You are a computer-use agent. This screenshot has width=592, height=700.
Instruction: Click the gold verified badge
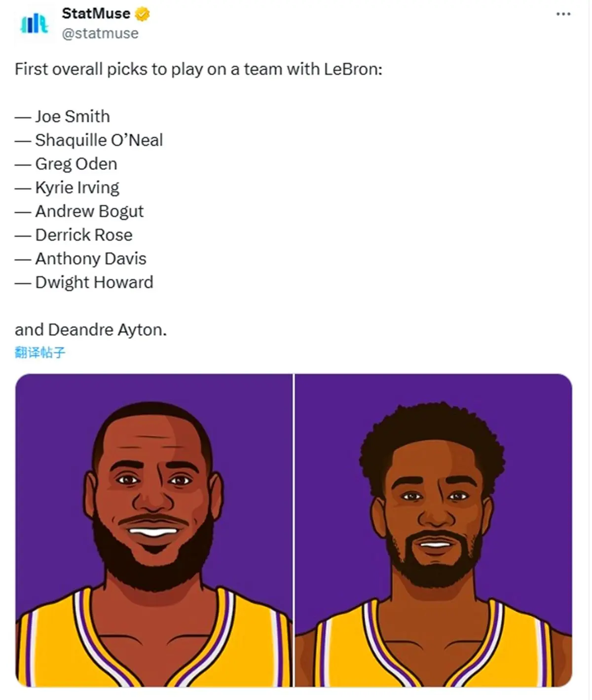142,14
